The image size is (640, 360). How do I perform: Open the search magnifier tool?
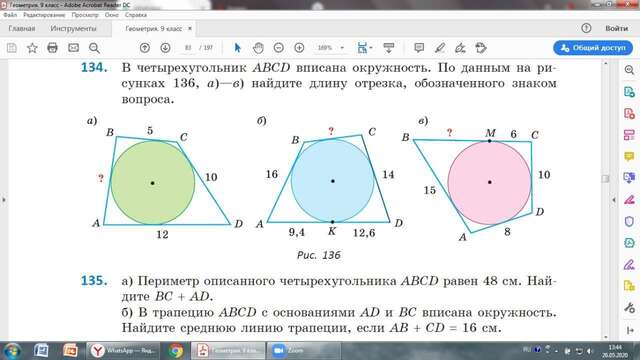point(94,48)
